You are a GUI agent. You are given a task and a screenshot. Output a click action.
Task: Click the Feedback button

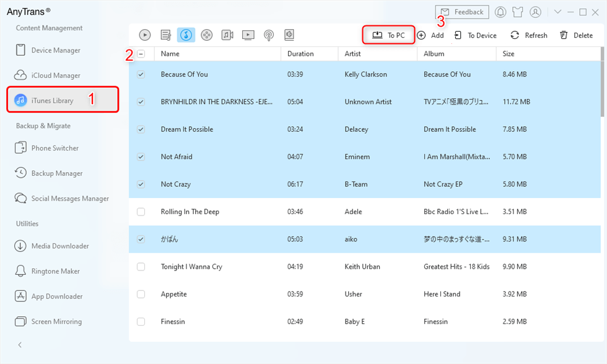462,12
